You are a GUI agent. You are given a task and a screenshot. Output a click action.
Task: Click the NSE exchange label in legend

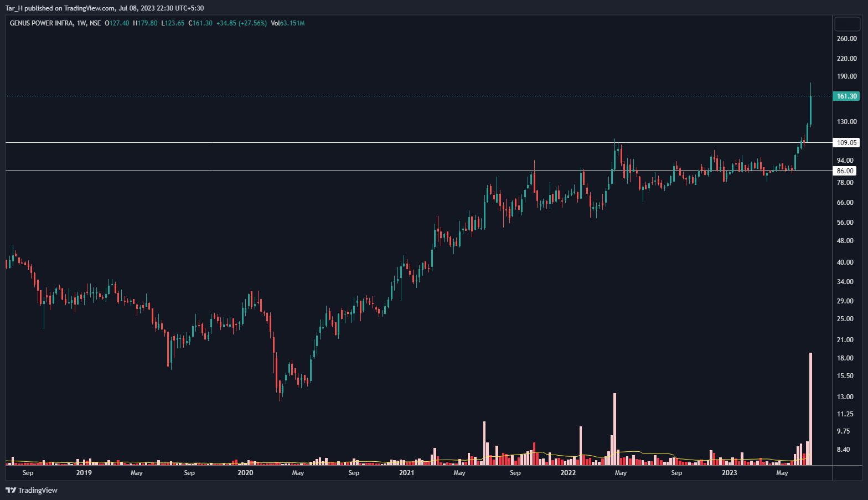pyautogui.click(x=95, y=23)
